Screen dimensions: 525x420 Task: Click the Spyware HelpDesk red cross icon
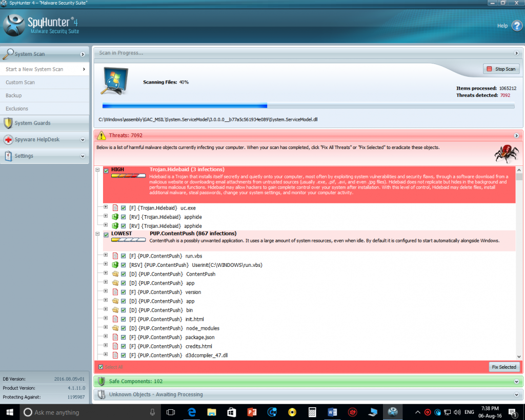click(x=8, y=139)
